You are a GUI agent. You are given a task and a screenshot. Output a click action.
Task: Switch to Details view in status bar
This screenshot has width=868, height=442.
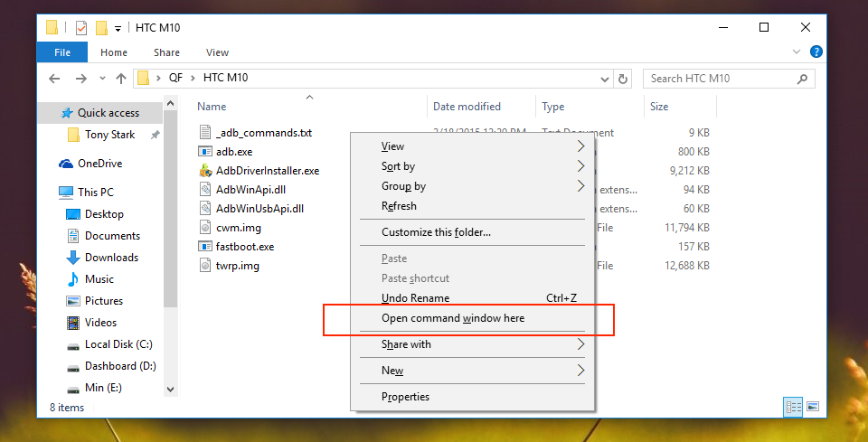[793, 408]
